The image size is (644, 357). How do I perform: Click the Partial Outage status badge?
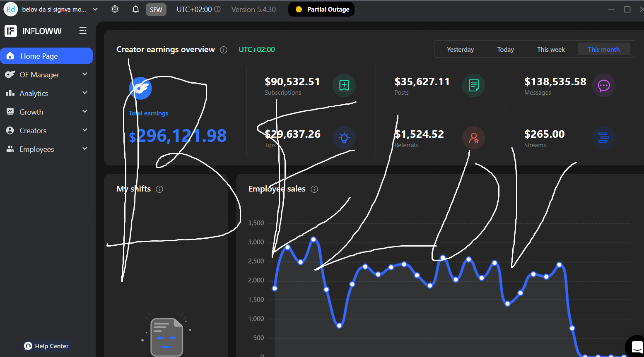point(321,10)
